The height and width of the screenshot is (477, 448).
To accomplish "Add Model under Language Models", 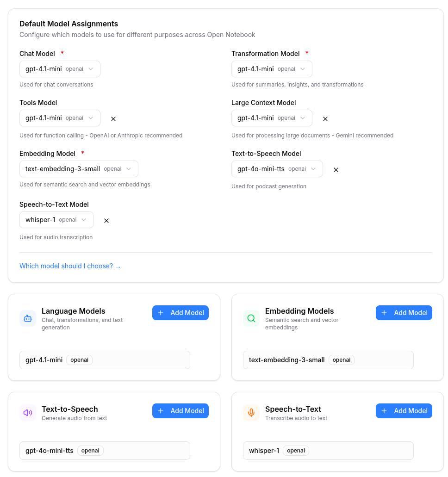I will 180,313.
